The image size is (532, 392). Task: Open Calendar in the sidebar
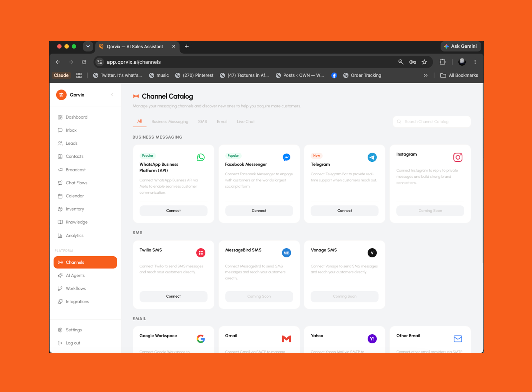(x=85, y=196)
